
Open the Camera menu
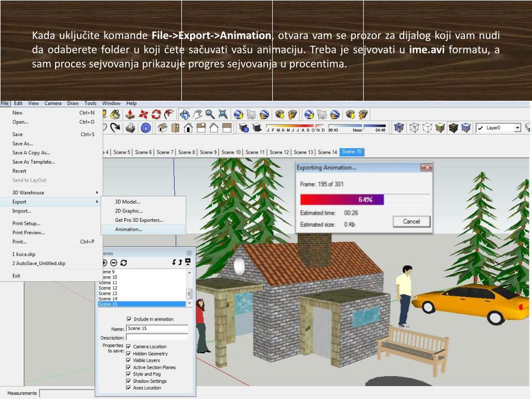click(53, 103)
